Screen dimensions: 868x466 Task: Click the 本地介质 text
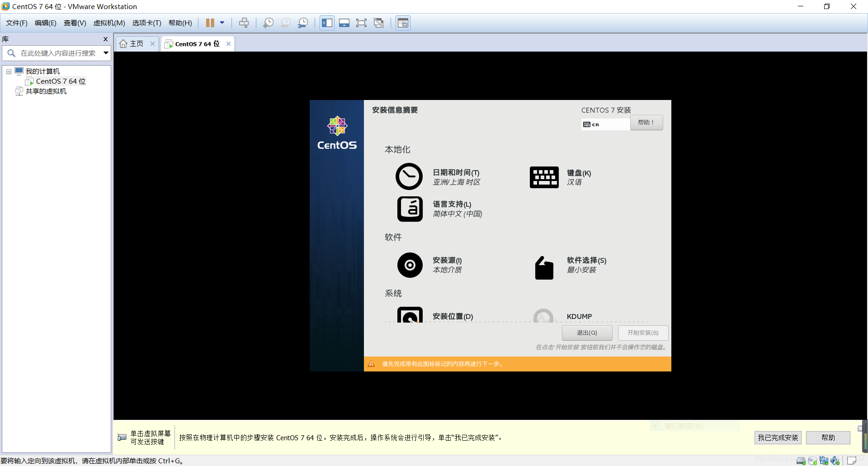[x=448, y=270]
